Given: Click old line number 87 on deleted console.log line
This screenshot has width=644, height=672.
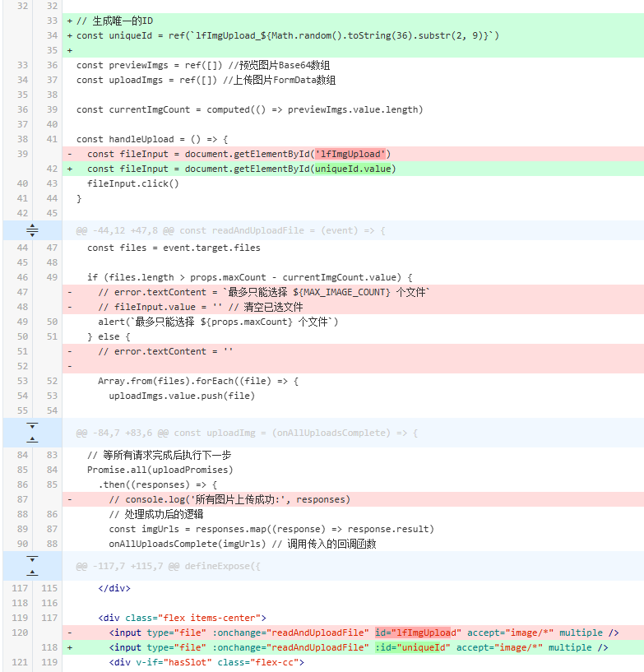Looking at the screenshot, I should click(x=22, y=499).
